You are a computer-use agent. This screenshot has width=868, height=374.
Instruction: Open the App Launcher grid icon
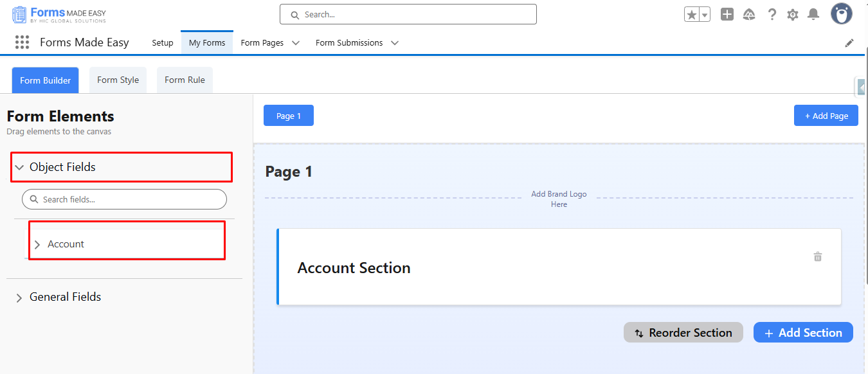[x=22, y=42]
